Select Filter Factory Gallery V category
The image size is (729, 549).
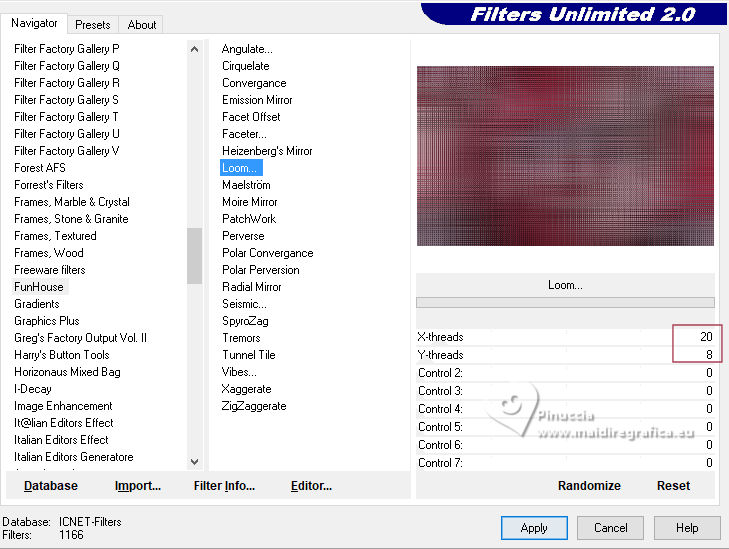tap(66, 151)
